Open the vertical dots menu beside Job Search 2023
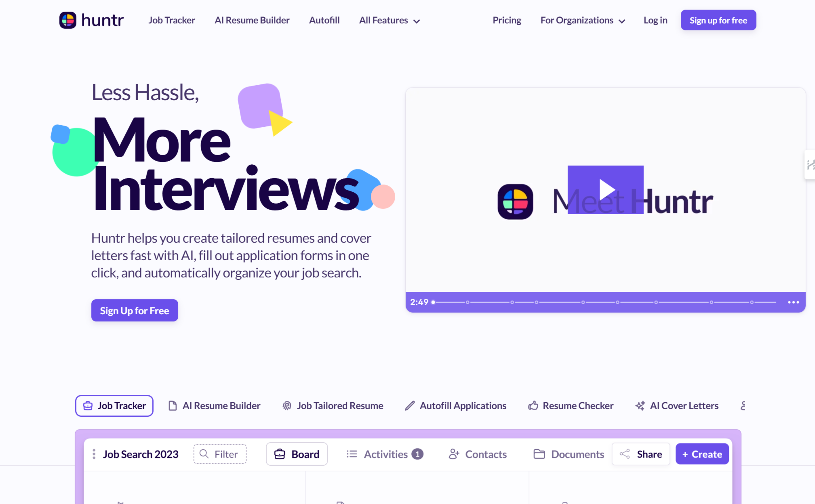 (94, 454)
